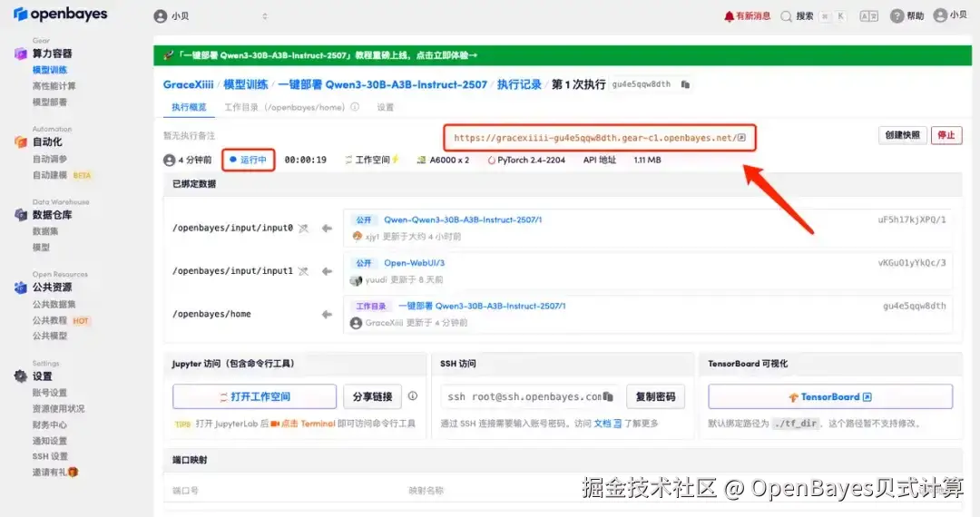Go to the 执行记录 breadcrumb
Screen dimensions: 980x517
tap(519, 84)
